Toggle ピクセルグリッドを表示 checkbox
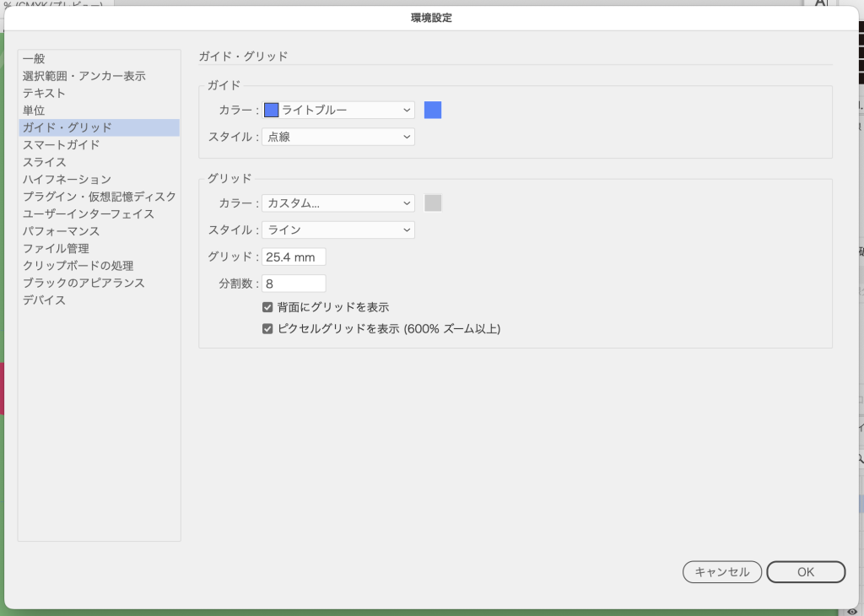 pyautogui.click(x=267, y=329)
